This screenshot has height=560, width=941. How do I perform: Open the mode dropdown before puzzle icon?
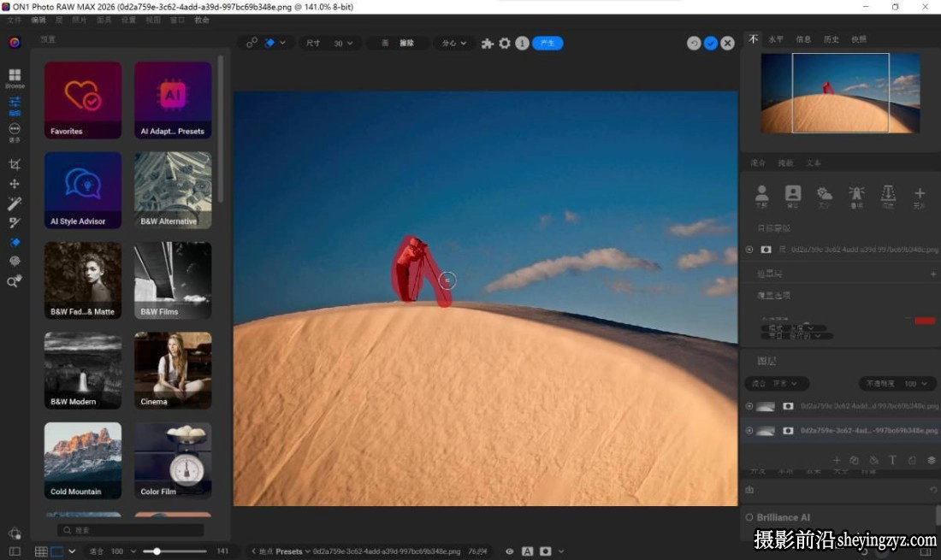[x=453, y=43]
